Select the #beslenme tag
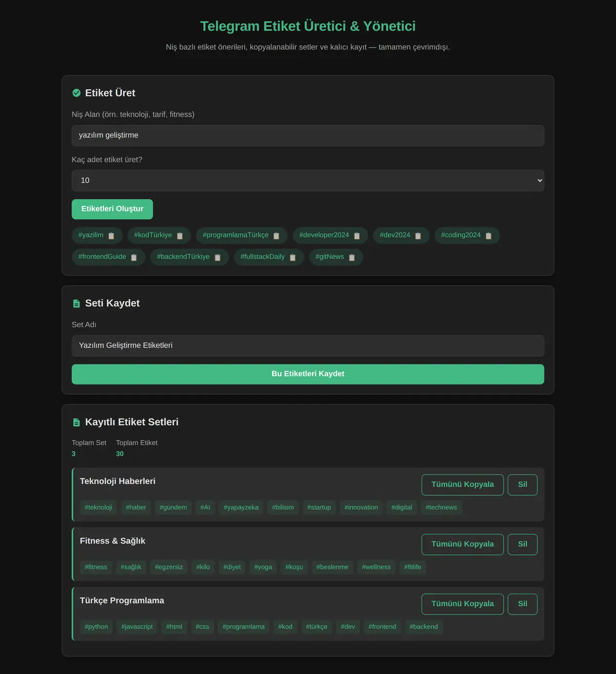The width and height of the screenshot is (616, 674). [x=333, y=567]
